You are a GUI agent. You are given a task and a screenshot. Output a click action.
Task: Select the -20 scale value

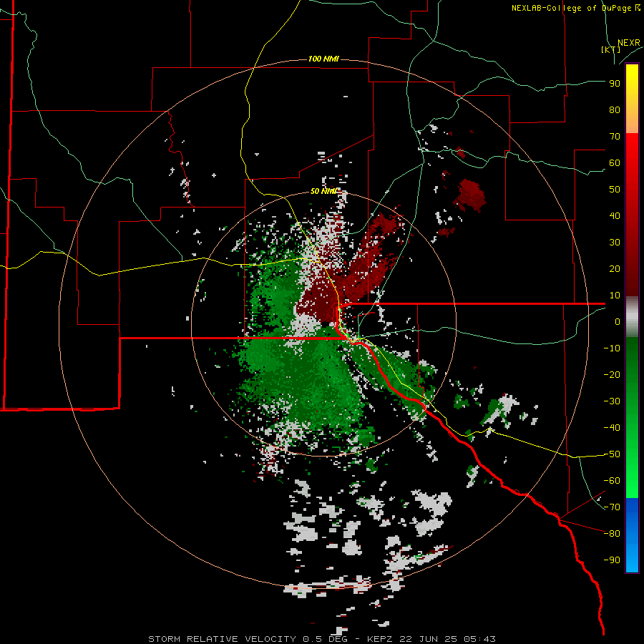pos(612,375)
